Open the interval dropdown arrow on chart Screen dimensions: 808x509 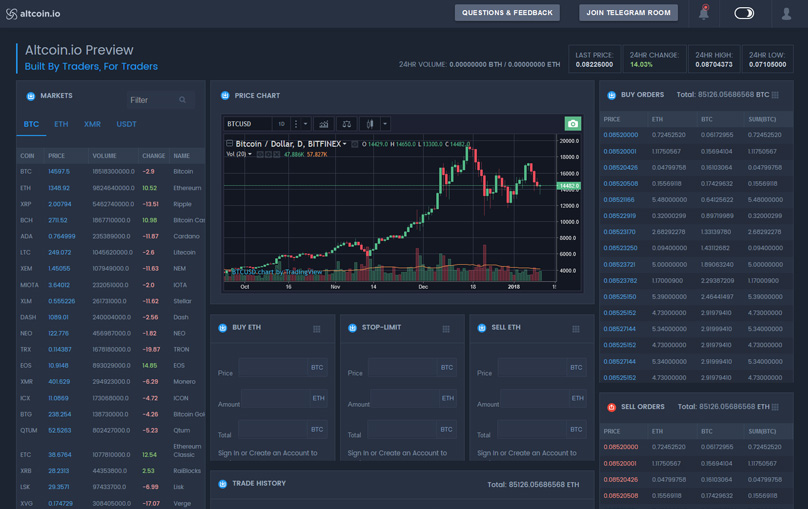tap(306, 124)
